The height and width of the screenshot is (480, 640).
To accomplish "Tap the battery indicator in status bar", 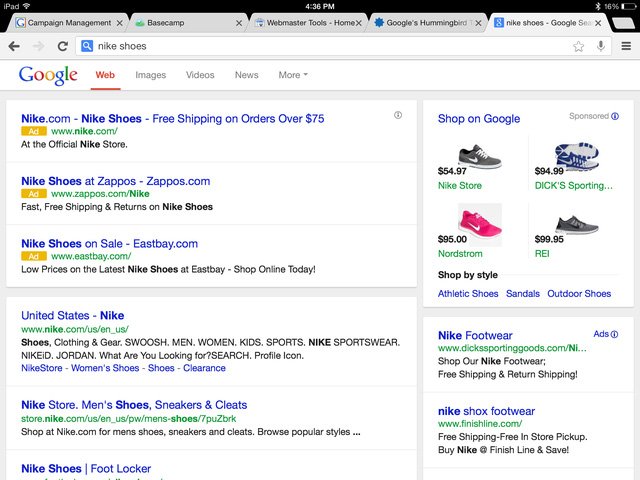I will [x=629, y=7].
